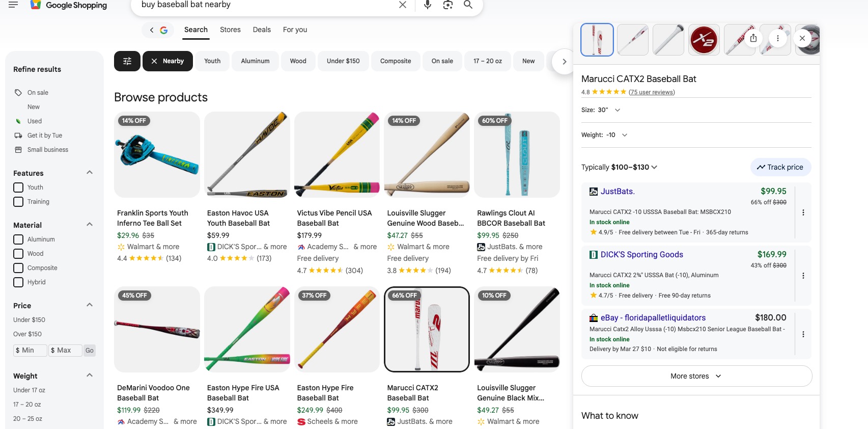Image resolution: width=868 pixels, height=429 pixels.
Task: Open the DICK'S Sporting Goods offer link
Action: point(642,255)
